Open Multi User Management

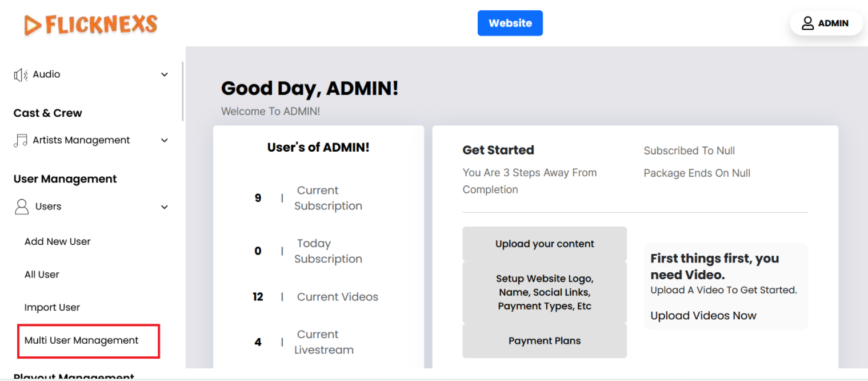(x=82, y=340)
